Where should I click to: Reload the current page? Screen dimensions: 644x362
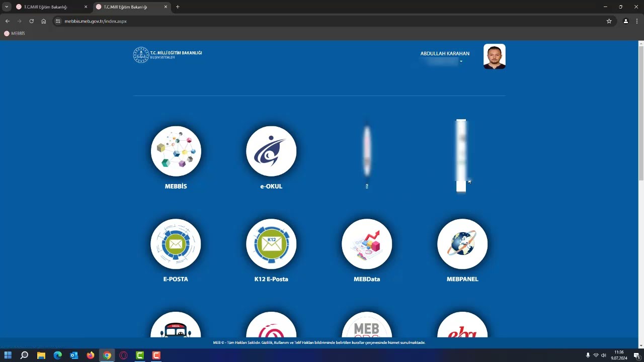click(31, 21)
